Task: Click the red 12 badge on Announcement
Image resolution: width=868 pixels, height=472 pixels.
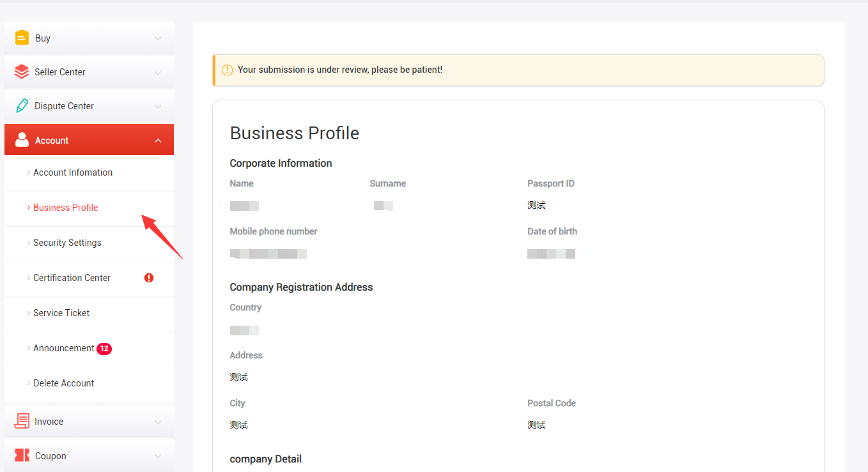Action: [x=104, y=349]
